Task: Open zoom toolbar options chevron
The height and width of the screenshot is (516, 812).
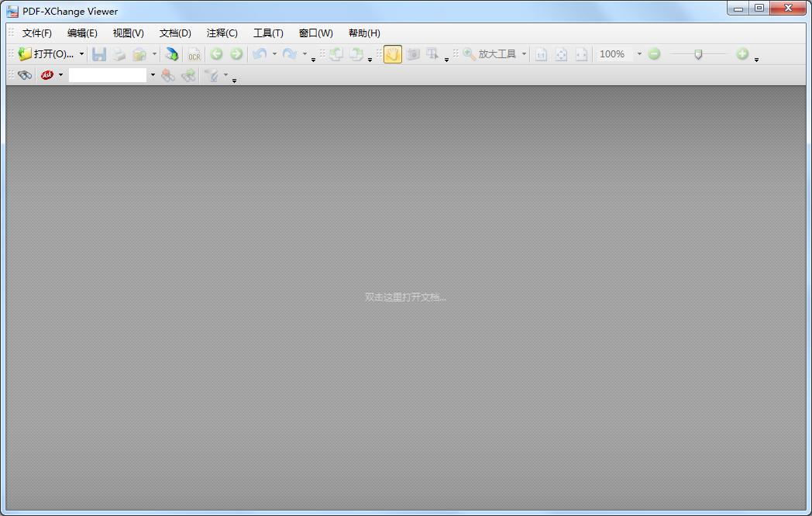Action: [756, 60]
